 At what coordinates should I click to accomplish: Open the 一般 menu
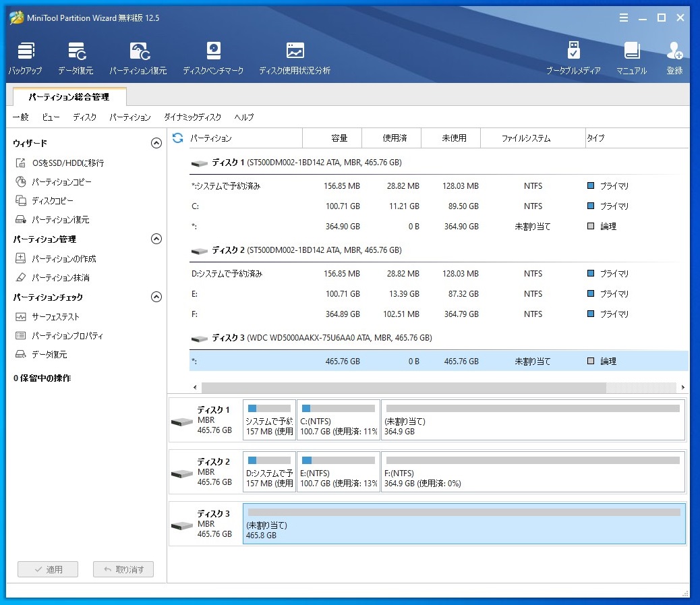click(x=20, y=117)
